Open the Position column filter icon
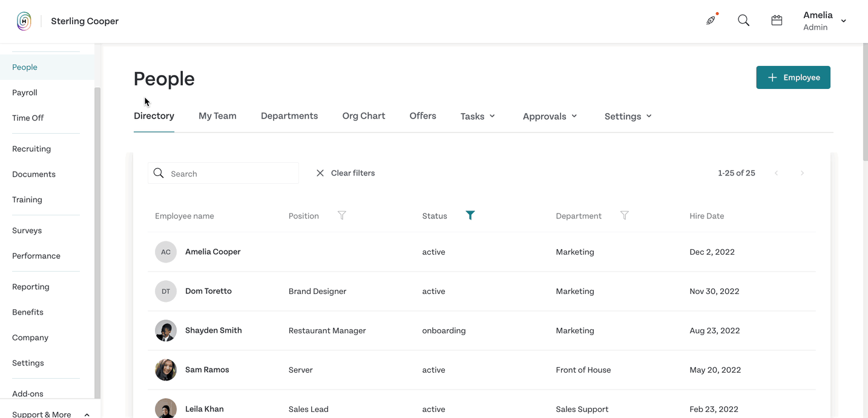Viewport: 868px width, 418px height. 342,215
